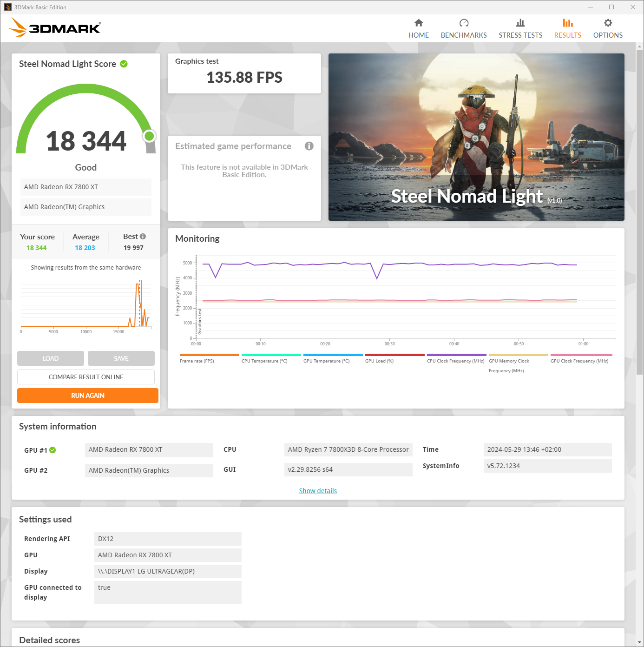Click the DISPLAY1 LG ULTRAGEAR(DP) field
This screenshot has width=644, height=647.
tap(168, 571)
